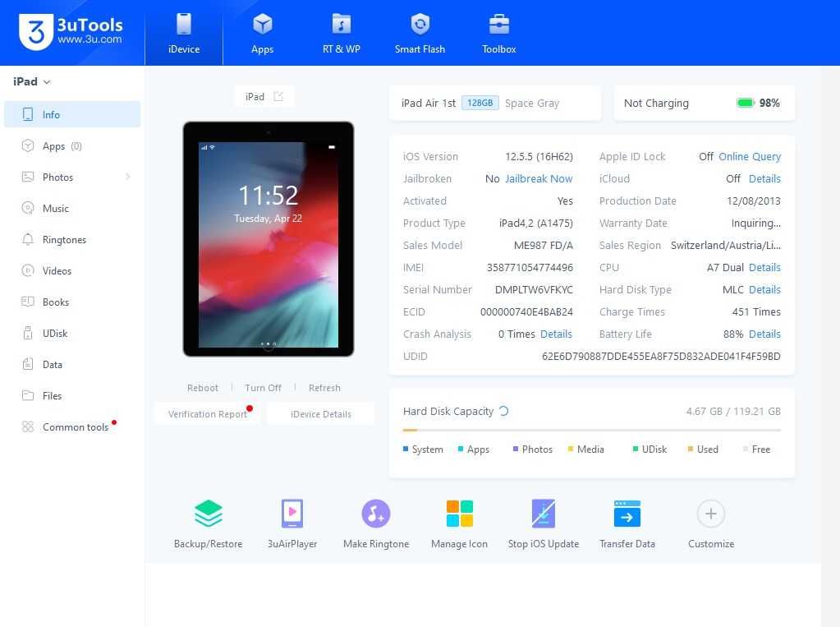Open Videos in the sidebar
This screenshot has height=627, width=840.
[72, 270]
